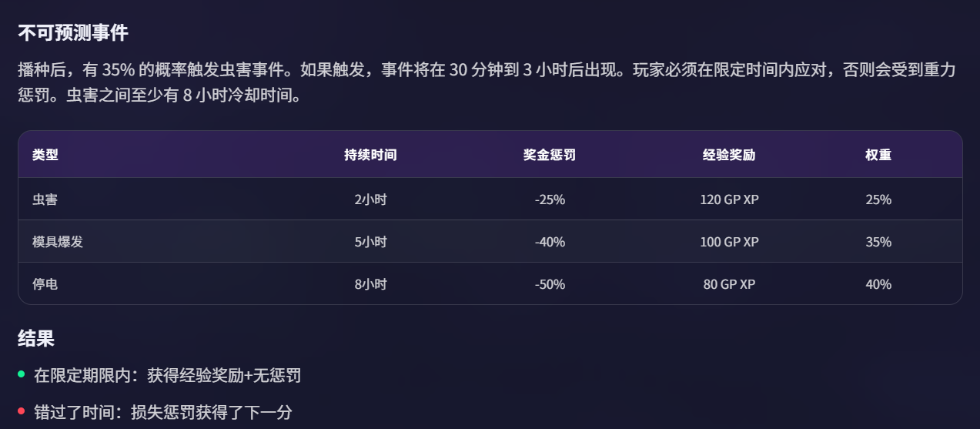Click the 类型 column header
980x429 pixels.
pos(45,155)
